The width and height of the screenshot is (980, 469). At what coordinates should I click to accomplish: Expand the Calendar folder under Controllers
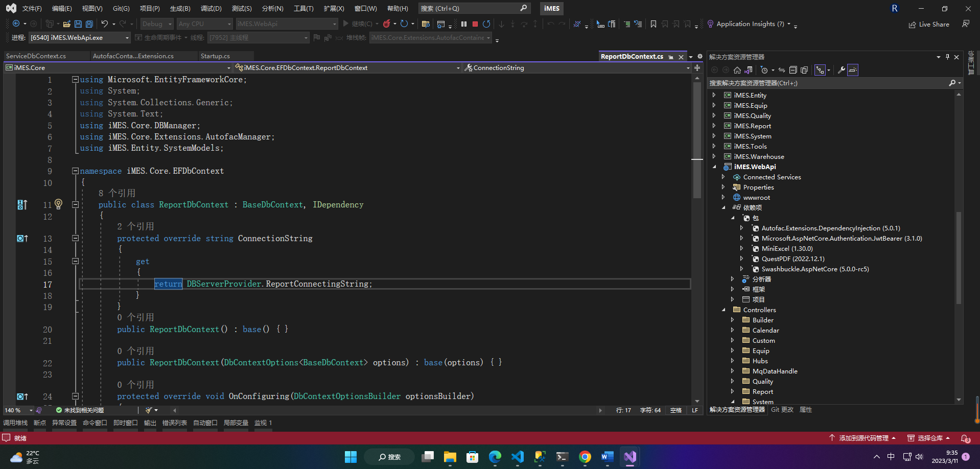733,331
